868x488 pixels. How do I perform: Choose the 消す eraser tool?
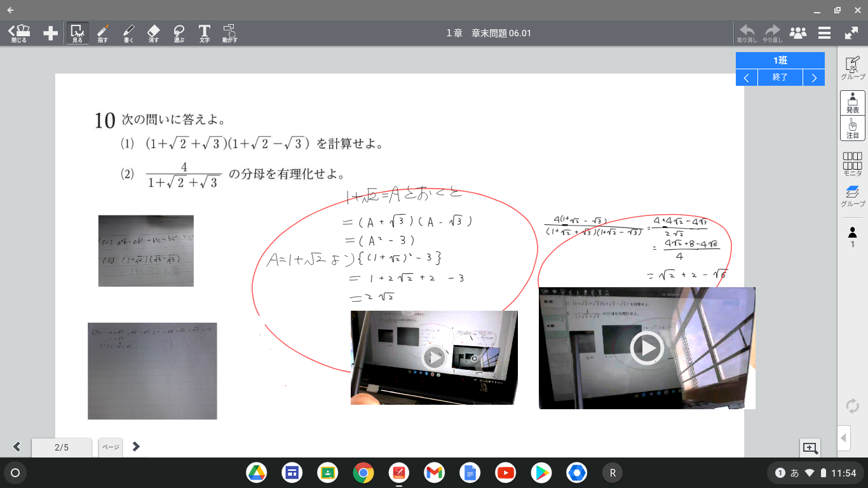tap(154, 33)
